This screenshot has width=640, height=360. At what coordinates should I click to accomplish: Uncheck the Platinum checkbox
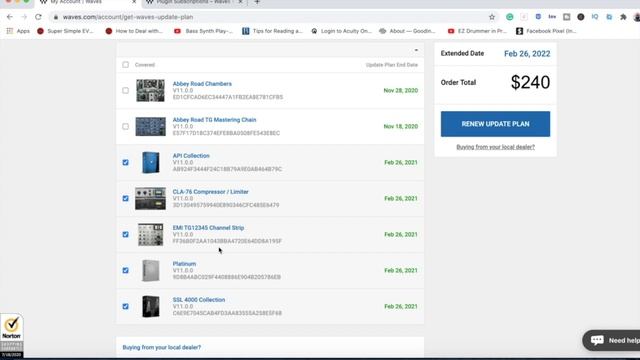point(125,270)
